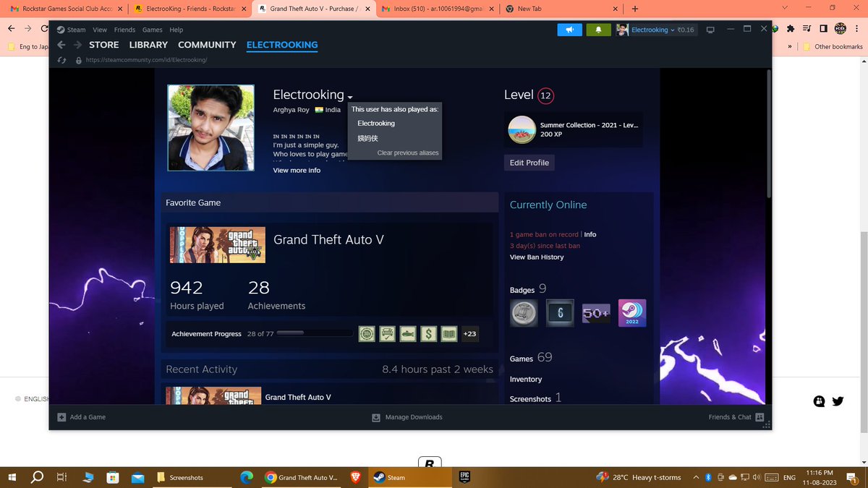Go to the LIBRARY tab
Screen dimensions: 868x488
148,45
